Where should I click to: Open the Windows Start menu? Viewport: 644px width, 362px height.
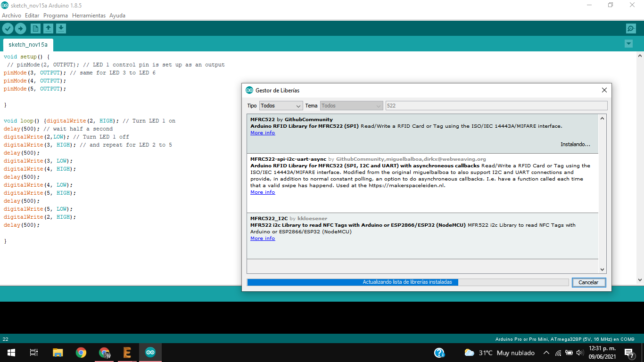coord(11,353)
